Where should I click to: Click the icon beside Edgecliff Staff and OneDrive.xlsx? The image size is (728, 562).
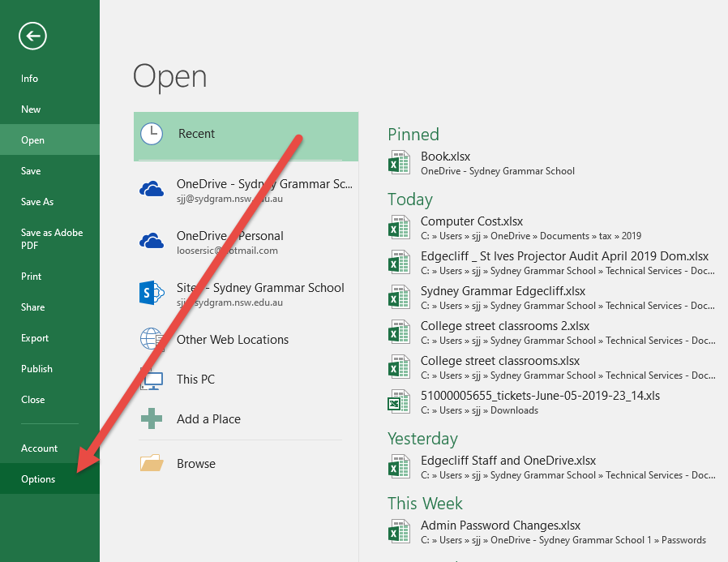399,467
